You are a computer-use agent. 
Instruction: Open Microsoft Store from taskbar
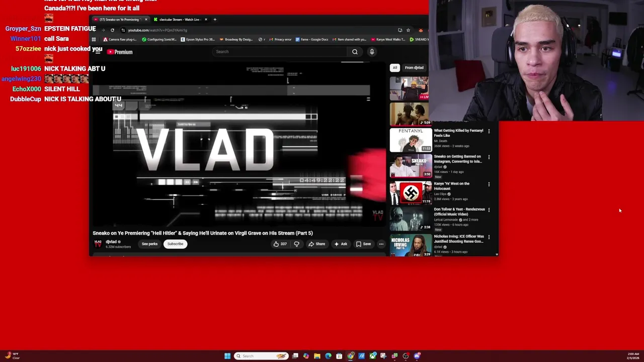339,356
